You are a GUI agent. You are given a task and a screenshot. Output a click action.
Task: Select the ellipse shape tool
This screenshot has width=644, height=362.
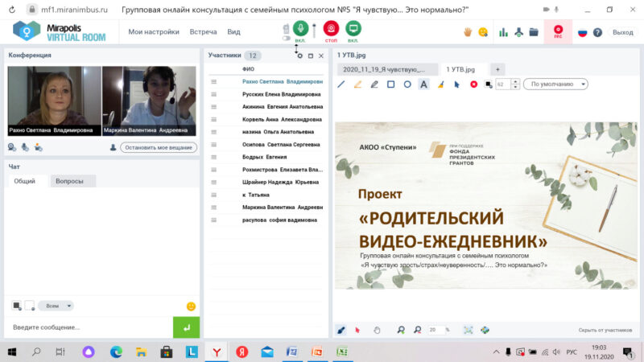click(x=407, y=84)
